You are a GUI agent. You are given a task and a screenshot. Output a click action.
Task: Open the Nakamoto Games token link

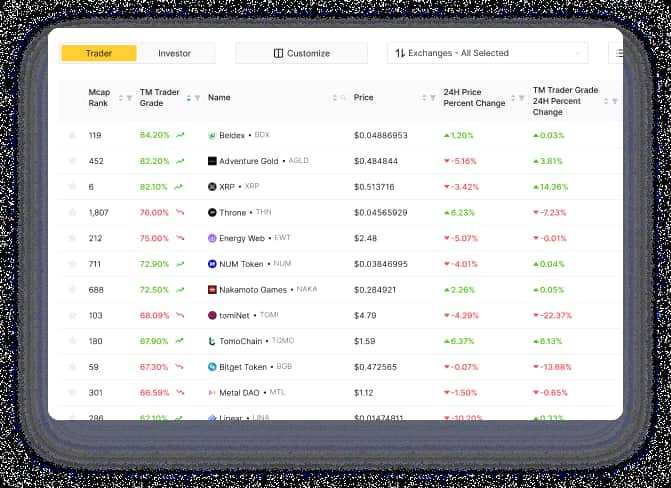tap(253, 290)
